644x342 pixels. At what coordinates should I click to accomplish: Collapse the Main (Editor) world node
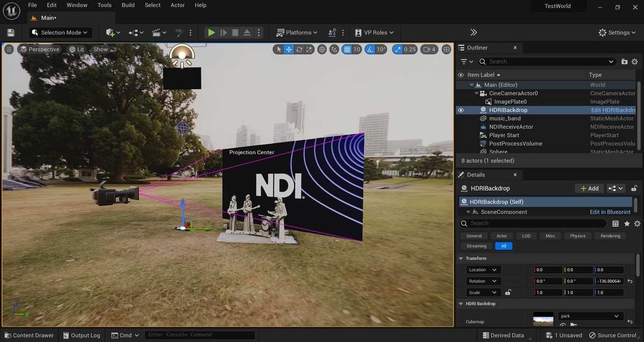click(472, 85)
